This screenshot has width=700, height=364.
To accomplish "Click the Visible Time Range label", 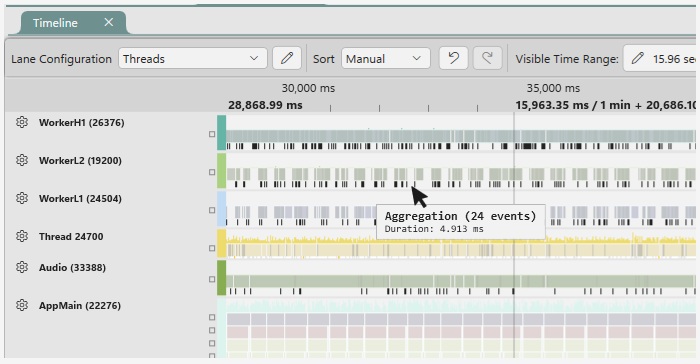I will [567, 59].
